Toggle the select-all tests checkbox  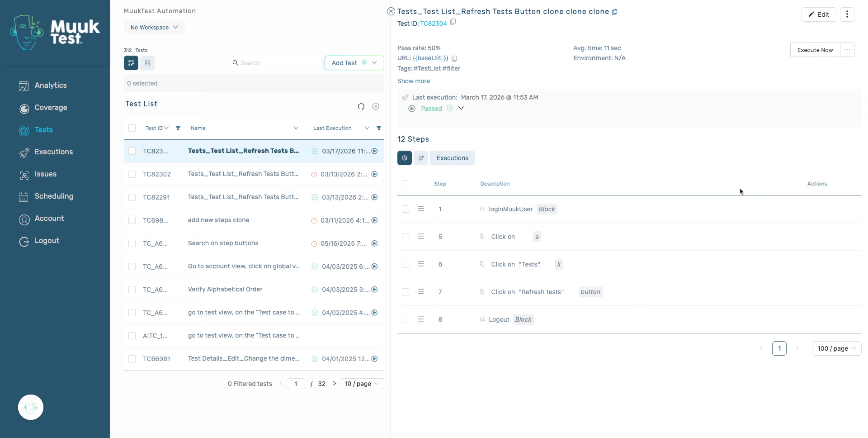(x=132, y=128)
